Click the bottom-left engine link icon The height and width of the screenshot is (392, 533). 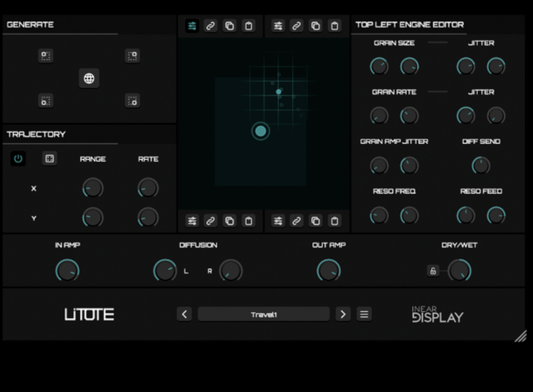(210, 221)
